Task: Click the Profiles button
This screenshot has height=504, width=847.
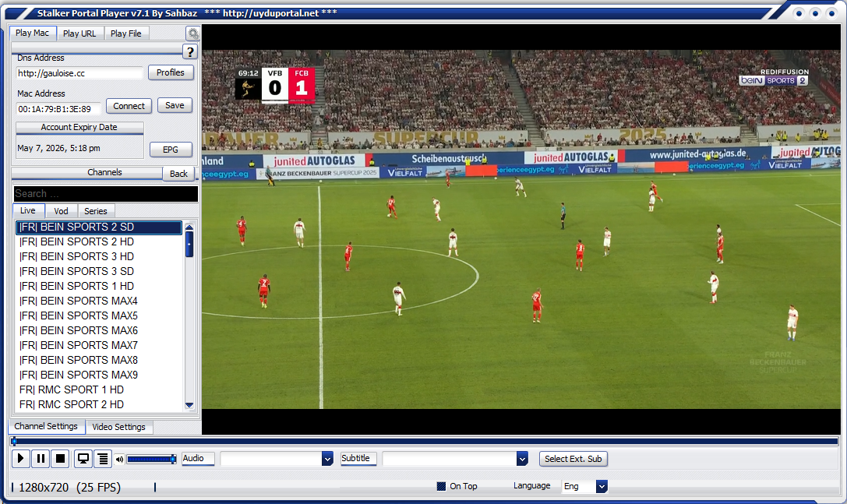Action: (171, 72)
